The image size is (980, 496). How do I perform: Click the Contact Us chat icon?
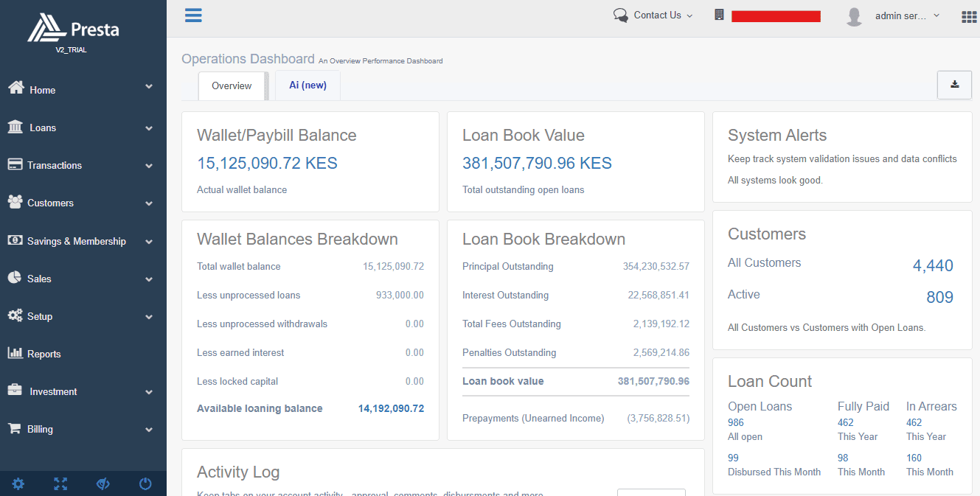click(x=621, y=15)
